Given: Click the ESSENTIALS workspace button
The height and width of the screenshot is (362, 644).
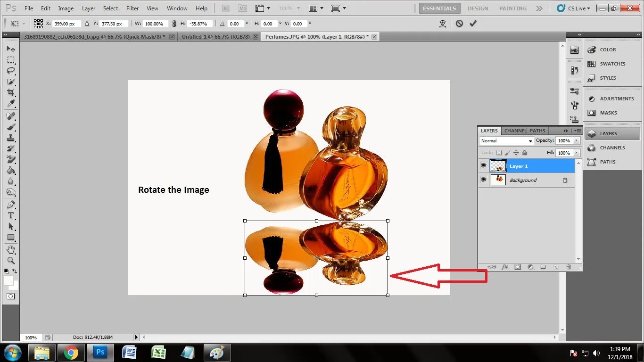Looking at the screenshot, I should click(439, 8).
